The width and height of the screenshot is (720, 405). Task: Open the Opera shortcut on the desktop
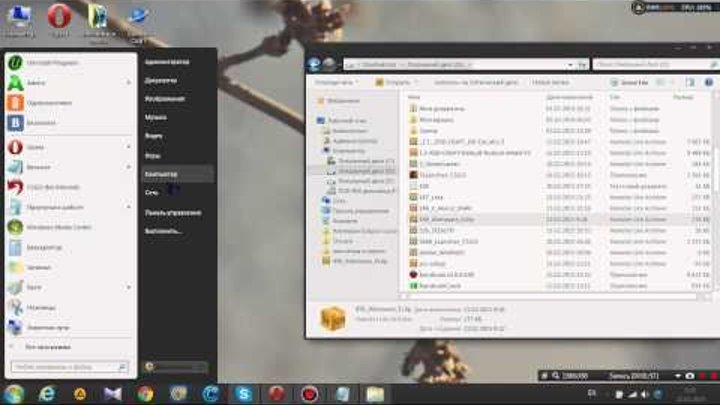tap(60, 17)
